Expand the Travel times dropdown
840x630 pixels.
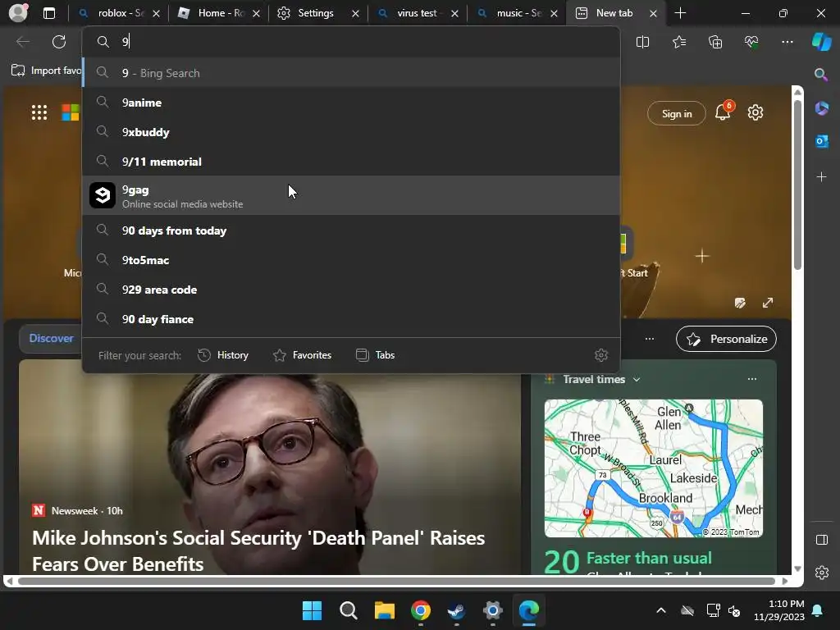pos(637,379)
